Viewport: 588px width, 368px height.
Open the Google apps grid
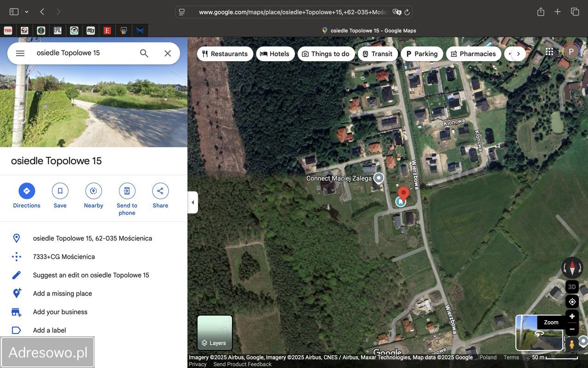[549, 52]
